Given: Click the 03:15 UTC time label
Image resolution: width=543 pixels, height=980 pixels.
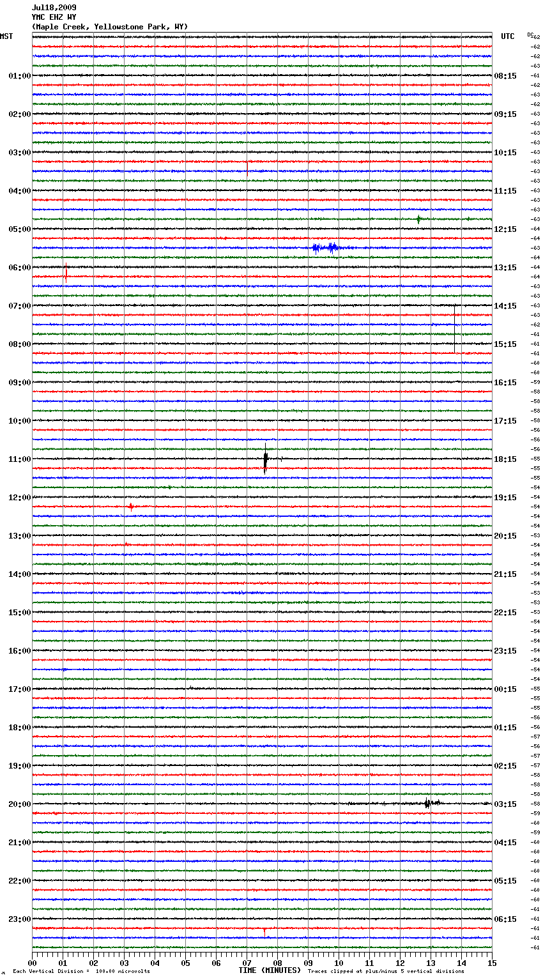Looking at the screenshot, I should [x=505, y=804].
